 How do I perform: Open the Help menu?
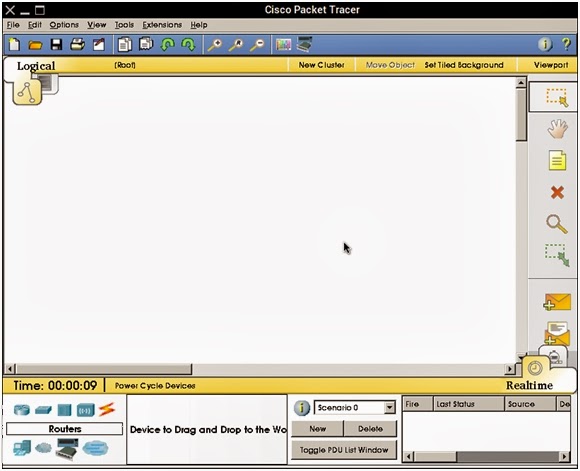pyautogui.click(x=199, y=25)
